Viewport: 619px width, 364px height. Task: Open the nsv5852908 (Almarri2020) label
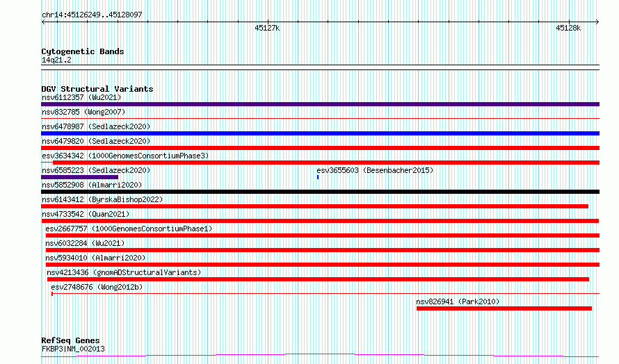pos(92,185)
